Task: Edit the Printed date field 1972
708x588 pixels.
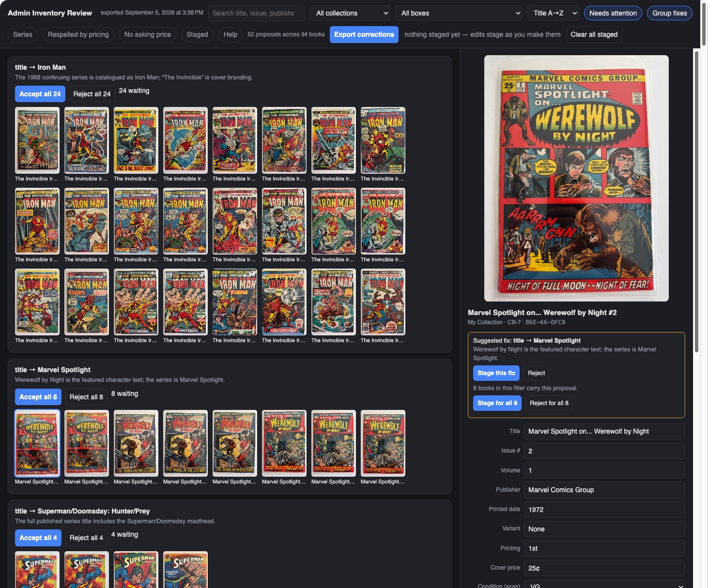Action: click(604, 510)
